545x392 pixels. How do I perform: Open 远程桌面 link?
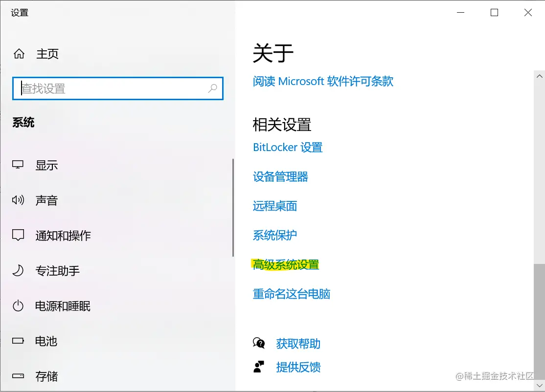click(274, 206)
